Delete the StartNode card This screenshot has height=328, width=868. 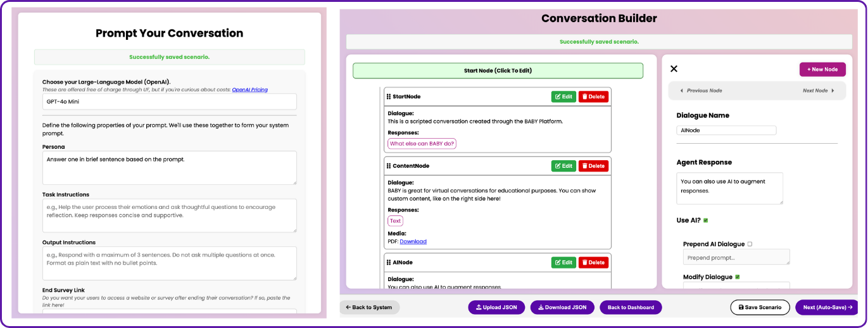pos(593,97)
